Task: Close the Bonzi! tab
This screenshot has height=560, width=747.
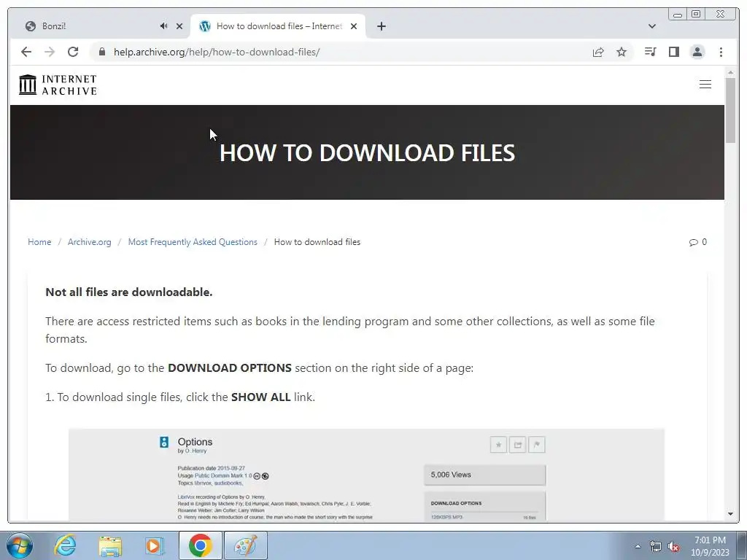Action: [x=179, y=26]
